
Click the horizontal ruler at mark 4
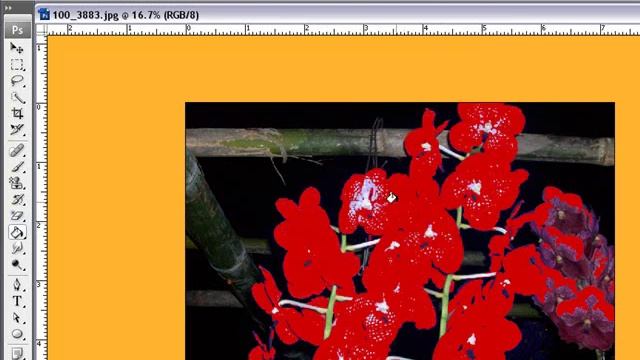tap(425, 29)
